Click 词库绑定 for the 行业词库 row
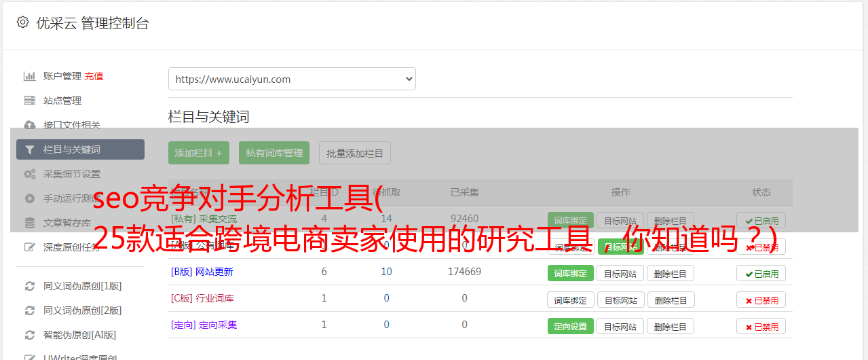This screenshot has height=360, width=868. coord(571,300)
